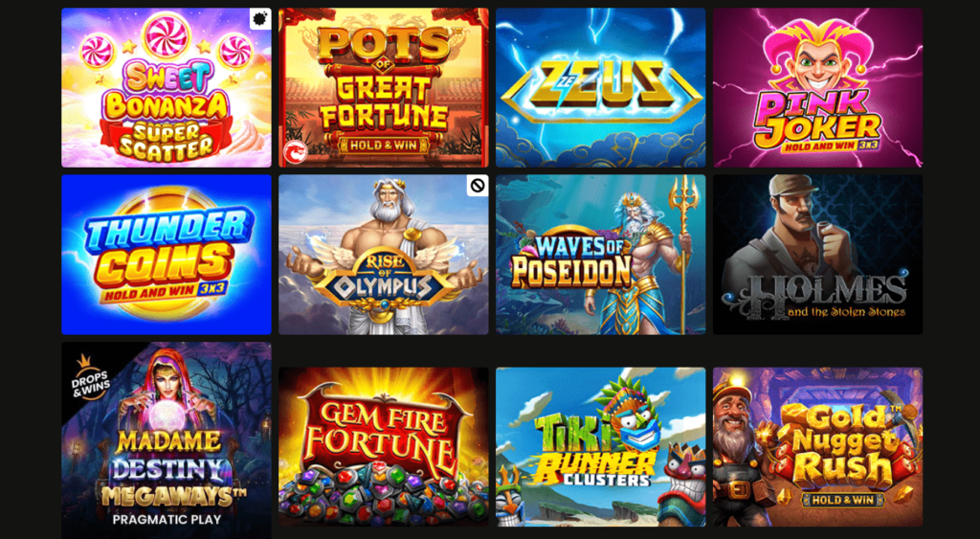Open Holmes and the Stolen Stones
The width and height of the screenshot is (980, 539).
pyautogui.click(x=817, y=255)
